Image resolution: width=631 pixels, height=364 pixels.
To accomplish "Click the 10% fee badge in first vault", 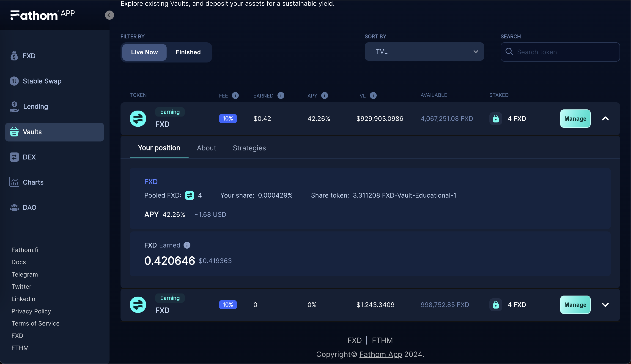I will pos(228,119).
